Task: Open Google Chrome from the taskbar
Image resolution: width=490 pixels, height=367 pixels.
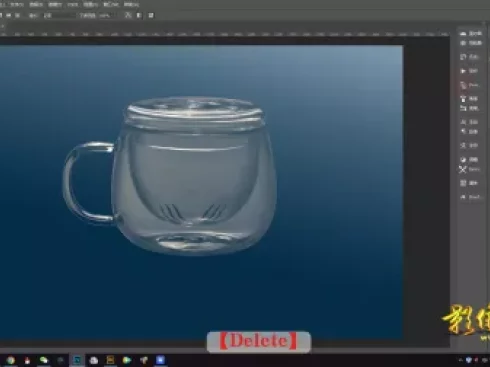Action: (x=11, y=360)
